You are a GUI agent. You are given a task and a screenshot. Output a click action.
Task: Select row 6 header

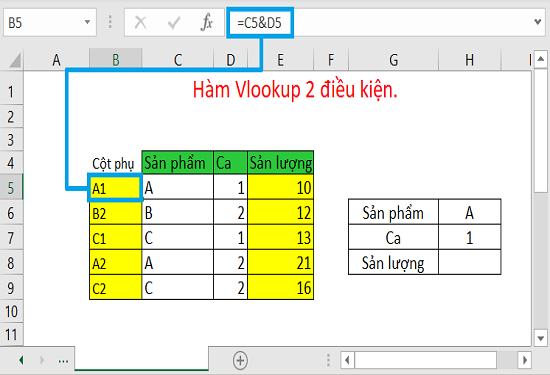tap(11, 213)
